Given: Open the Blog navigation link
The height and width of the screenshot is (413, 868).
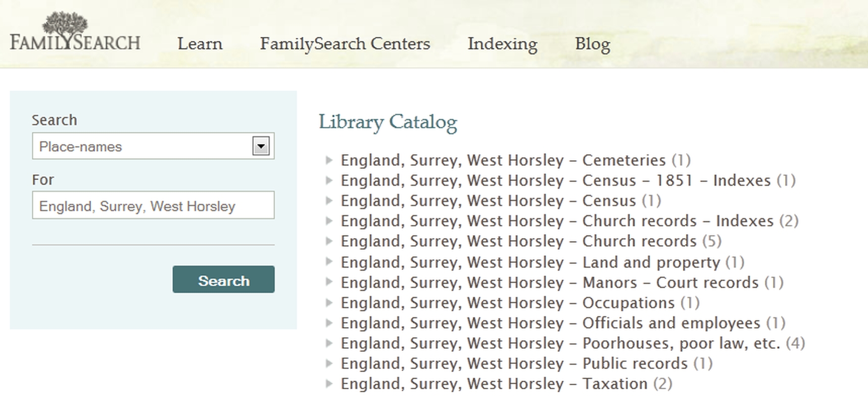Looking at the screenshot, I should 593,44.
